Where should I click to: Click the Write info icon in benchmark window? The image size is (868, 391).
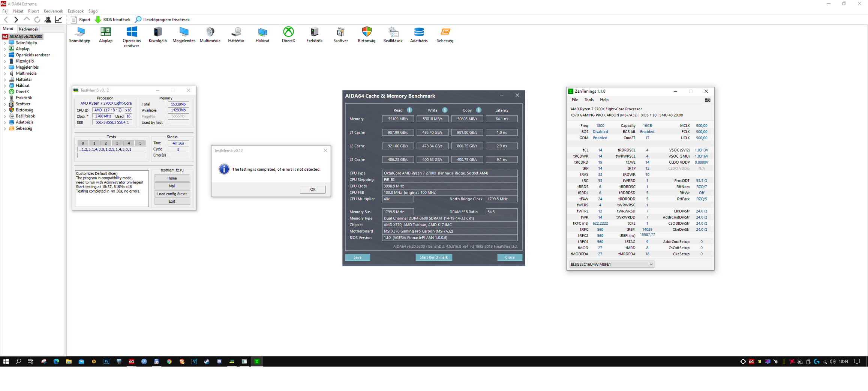445,110
